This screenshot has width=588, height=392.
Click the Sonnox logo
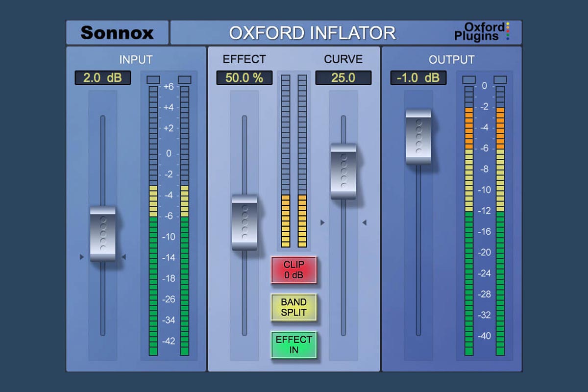[117, 32]
